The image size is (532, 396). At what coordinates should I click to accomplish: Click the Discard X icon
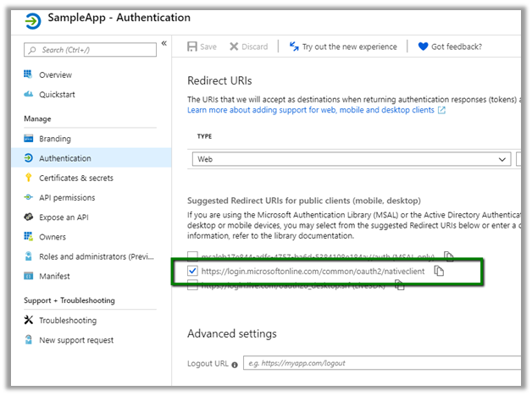click(x=234, y=47)
